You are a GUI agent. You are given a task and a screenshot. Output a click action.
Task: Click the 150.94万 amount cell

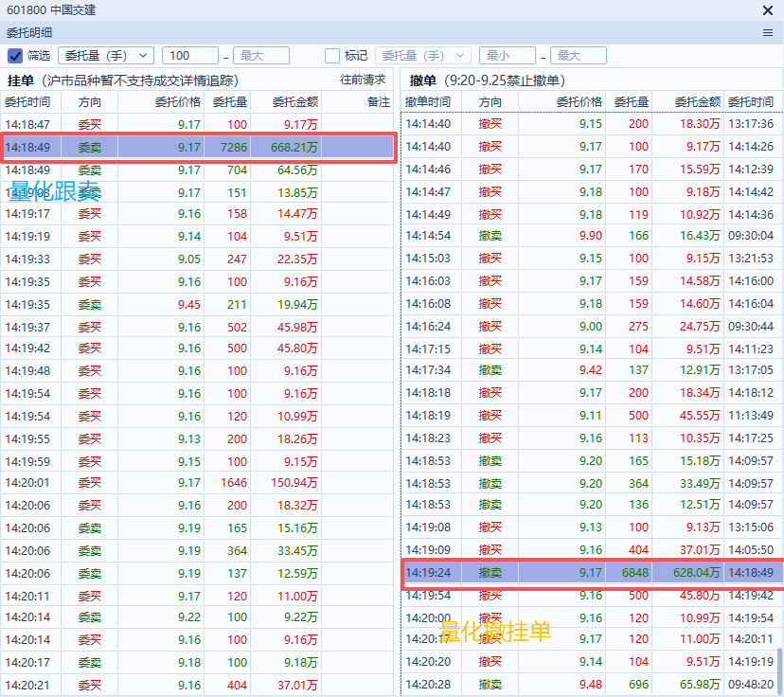pyautogui.click(x=294, y=482)
